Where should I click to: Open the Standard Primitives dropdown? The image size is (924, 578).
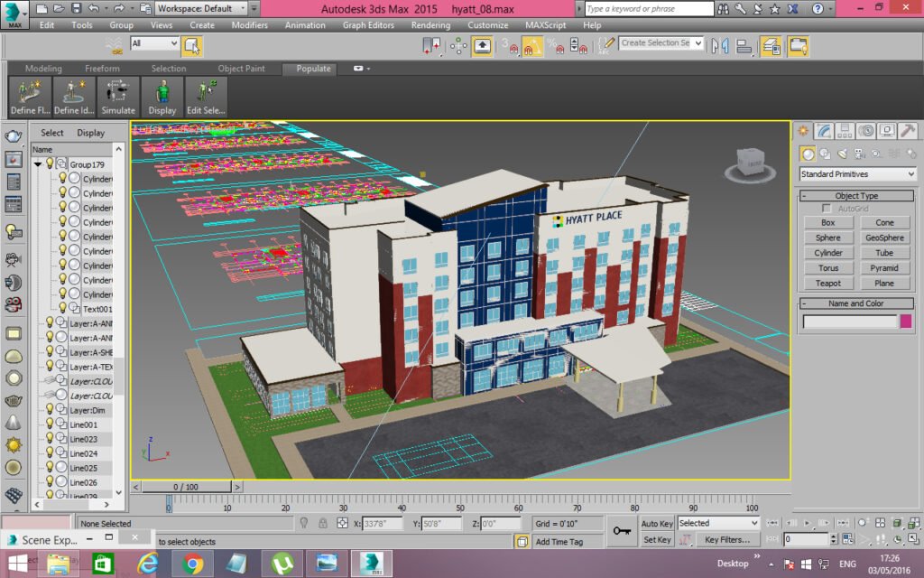coord(857,174)
